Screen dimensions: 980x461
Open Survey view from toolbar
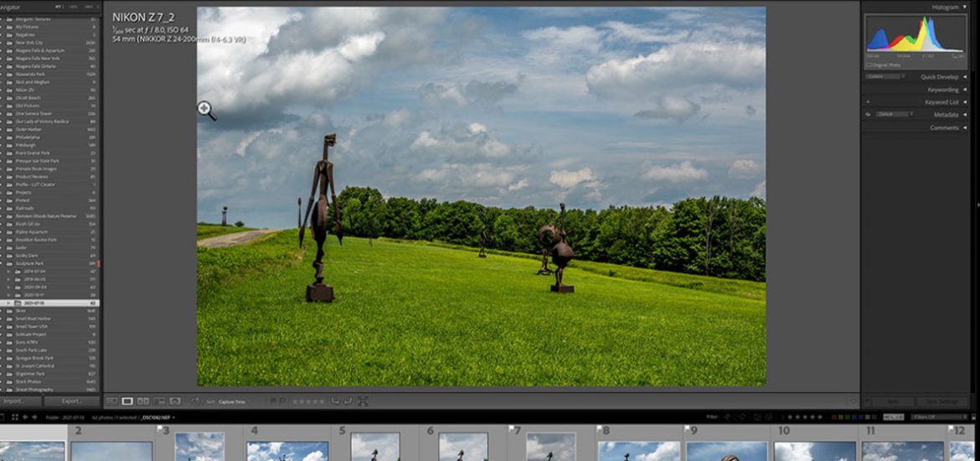160,401
